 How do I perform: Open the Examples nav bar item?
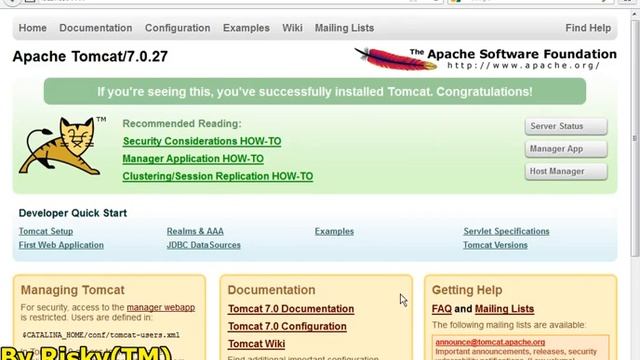[x=246, y=28]
